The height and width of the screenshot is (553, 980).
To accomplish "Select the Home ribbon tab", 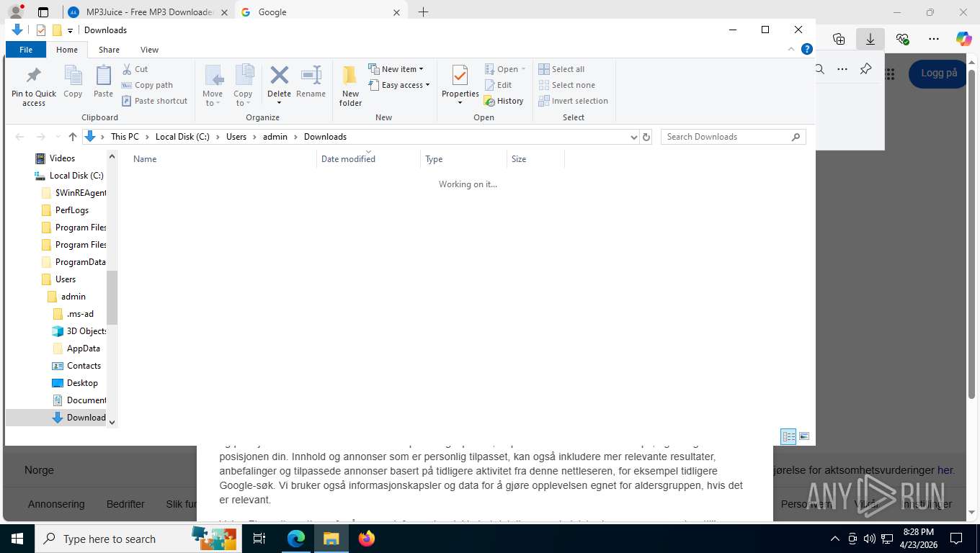I will coord(67,50).
